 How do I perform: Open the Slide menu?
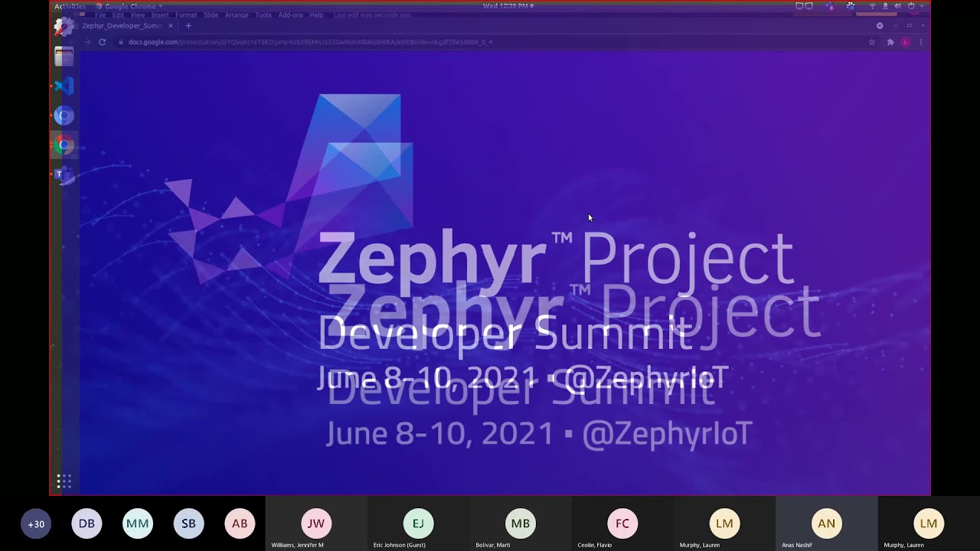click(x=211, y=15)
